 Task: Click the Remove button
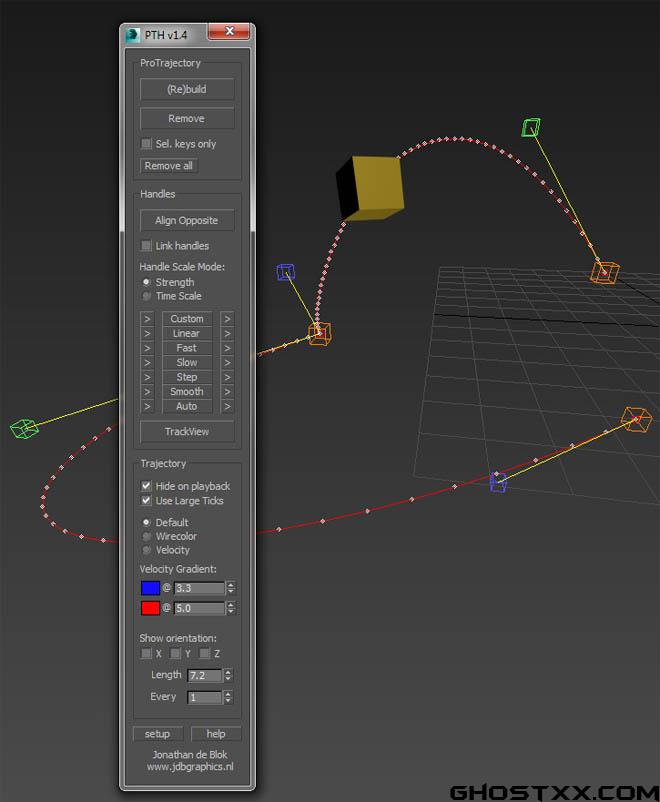(187, 118)
